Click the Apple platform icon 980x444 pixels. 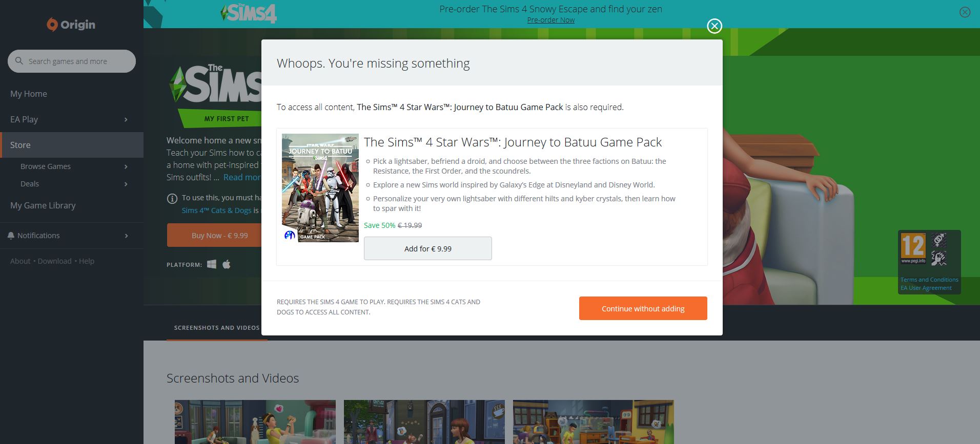[227, 264]
